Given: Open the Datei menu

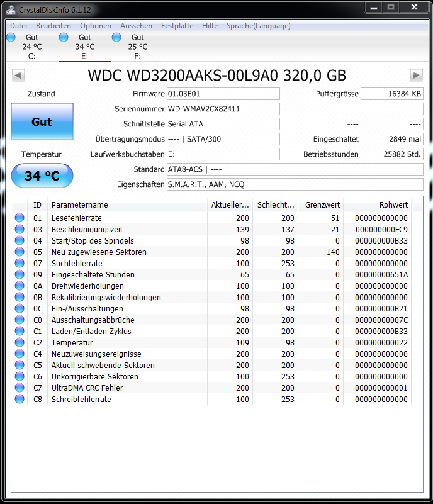Looking at the screenshot, I should tap(18, 26).
